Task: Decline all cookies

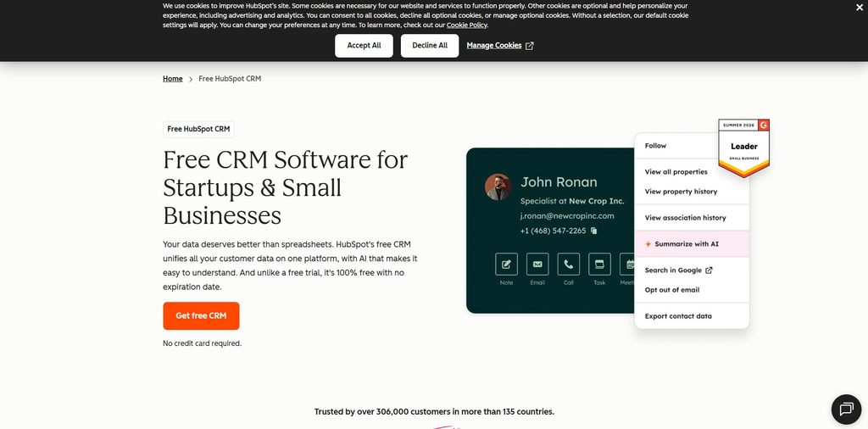Action: pos(430,46)
